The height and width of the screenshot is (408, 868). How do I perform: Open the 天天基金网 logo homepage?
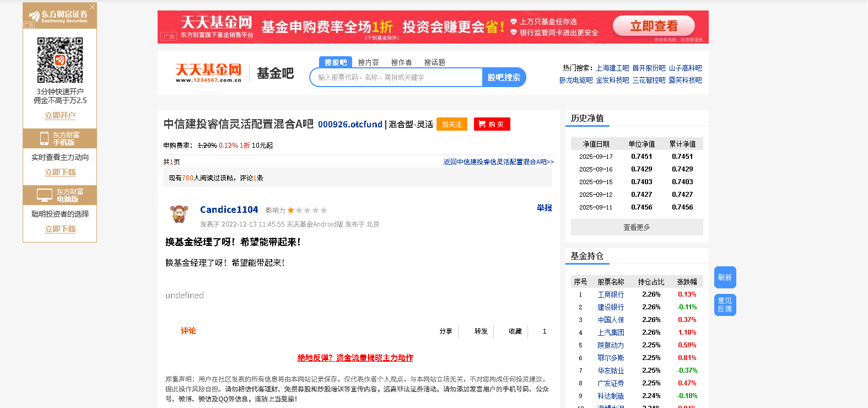[x=208, y=73]
